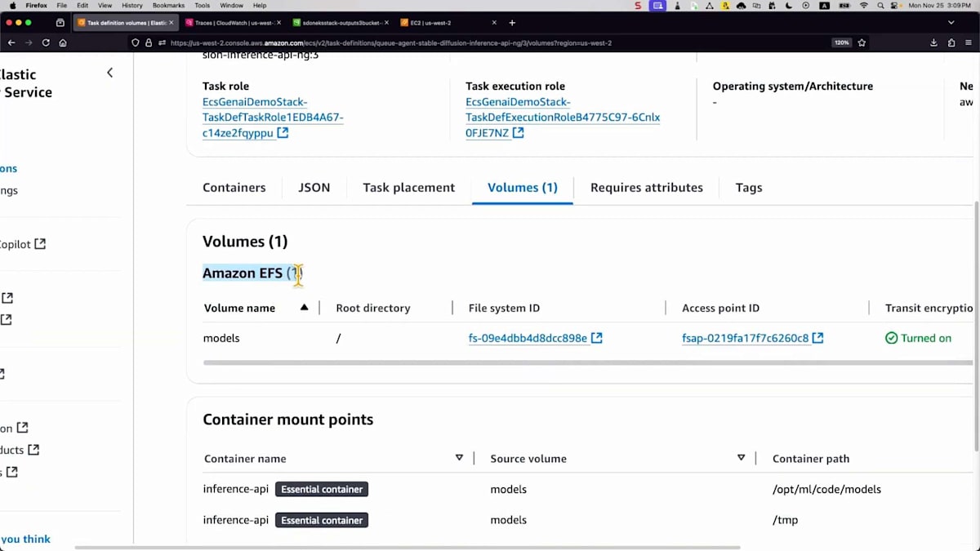
Task: Open file system fs-09e4dbb4d8dcc898e link
Action: pos(528,338)
